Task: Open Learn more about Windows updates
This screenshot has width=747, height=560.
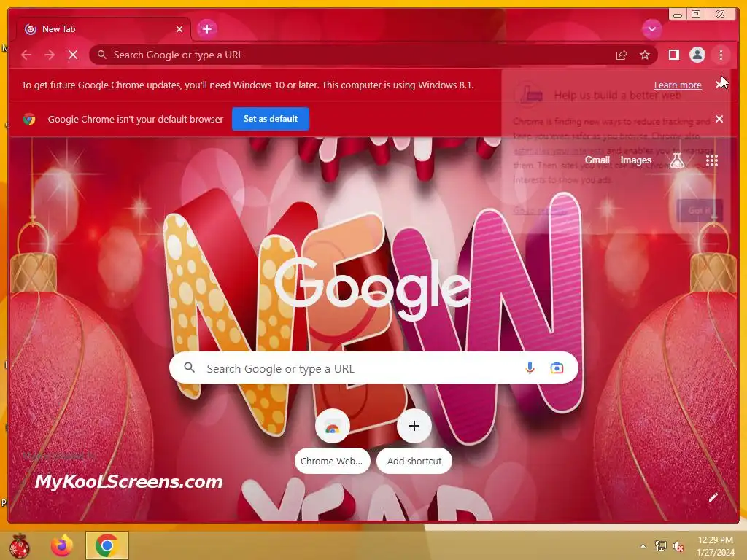Action: [x=678, y=85]
